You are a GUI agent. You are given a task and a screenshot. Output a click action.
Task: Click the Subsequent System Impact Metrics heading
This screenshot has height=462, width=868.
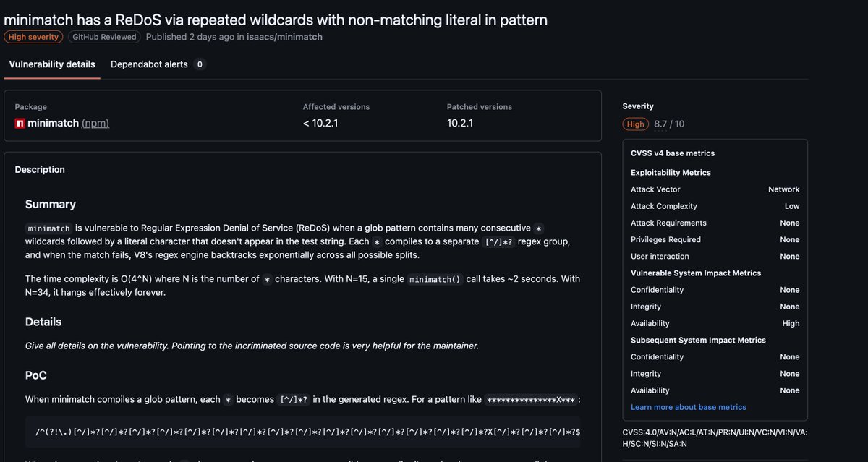[x=698, y=340]
